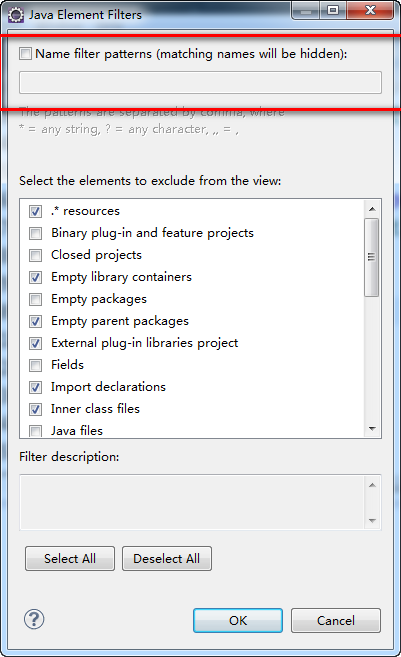Viewport: 401px width, 657px height.
Task: Click the Select All button
Action: click(x=70, y=559)
